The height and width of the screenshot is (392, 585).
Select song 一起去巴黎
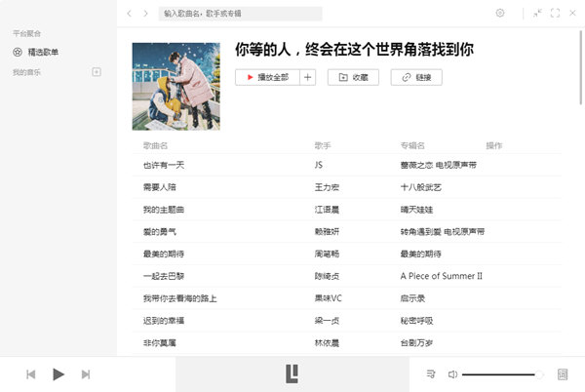(164, 276)
